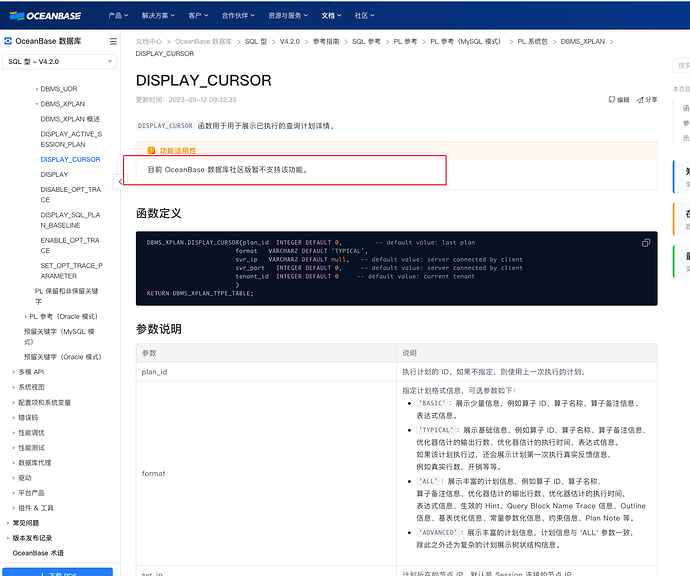690x576 pixels.
Task: Open DISPLAY_SQL_PLAN_BASELINE page
Action: pyautogui.click(x=70, y=220)
